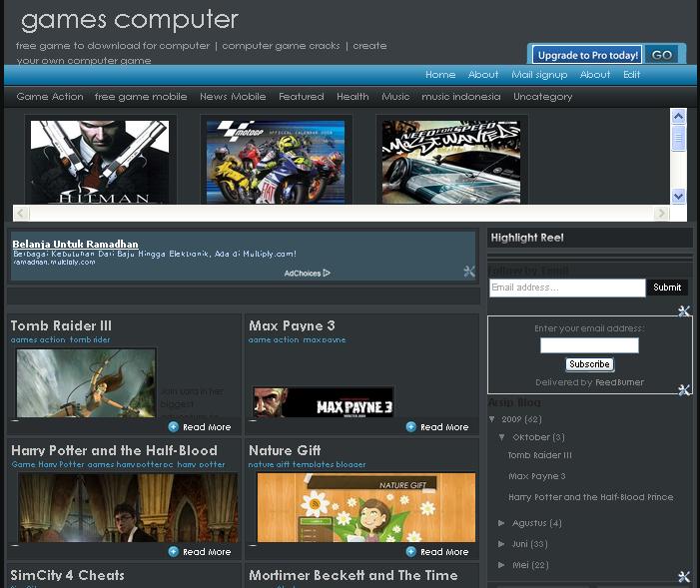Select Game Action category
Screen dimensions: 700x588
[x=50, y=97]
